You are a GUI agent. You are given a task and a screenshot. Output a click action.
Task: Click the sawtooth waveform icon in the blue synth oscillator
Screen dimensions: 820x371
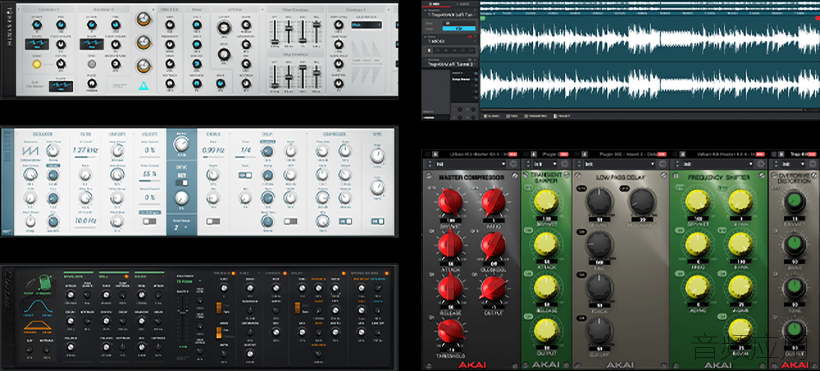(29, 152)
